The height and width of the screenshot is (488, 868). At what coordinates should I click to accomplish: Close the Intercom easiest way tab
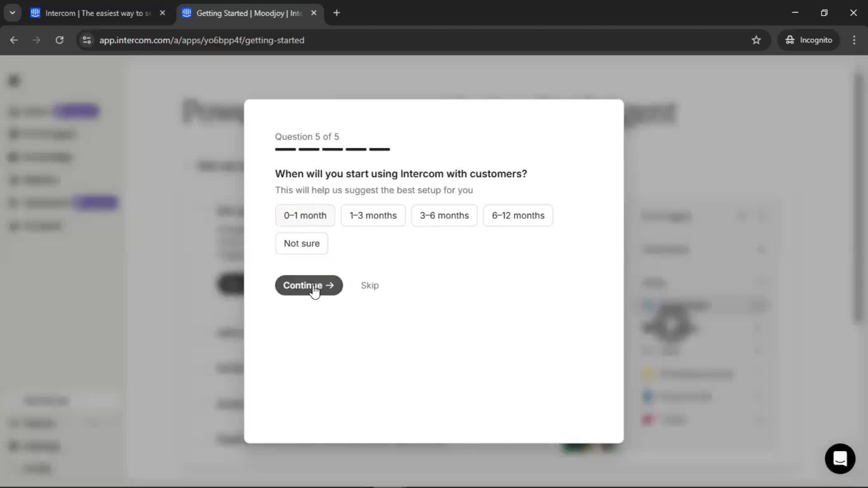pos(162,13)
